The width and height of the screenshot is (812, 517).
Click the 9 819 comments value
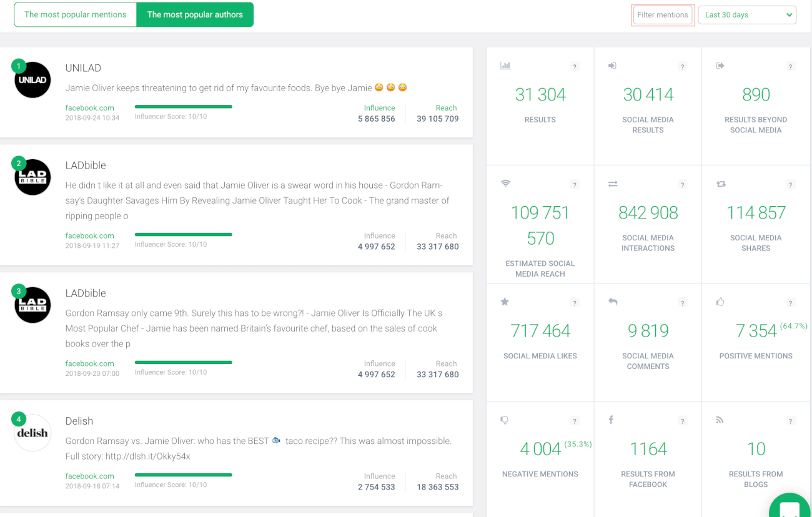(648, 330)
